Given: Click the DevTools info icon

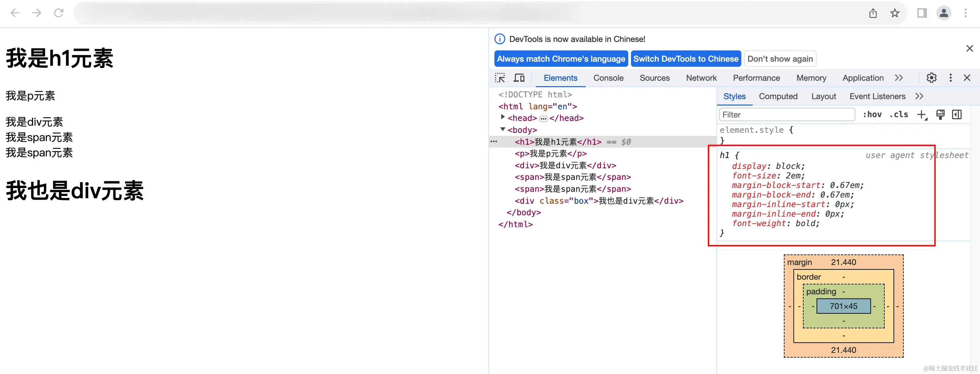Looking at the screenshot, I should 500,39.
